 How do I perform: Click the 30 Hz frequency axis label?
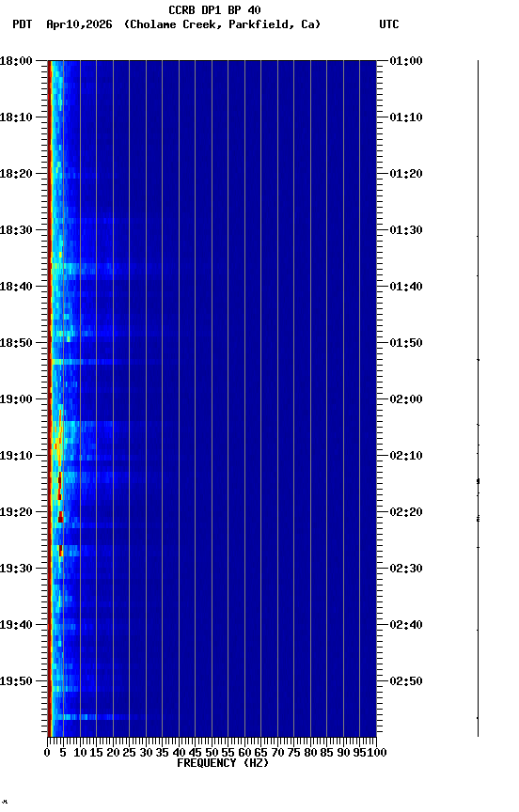pyautogui.click(x=146, y=753)
